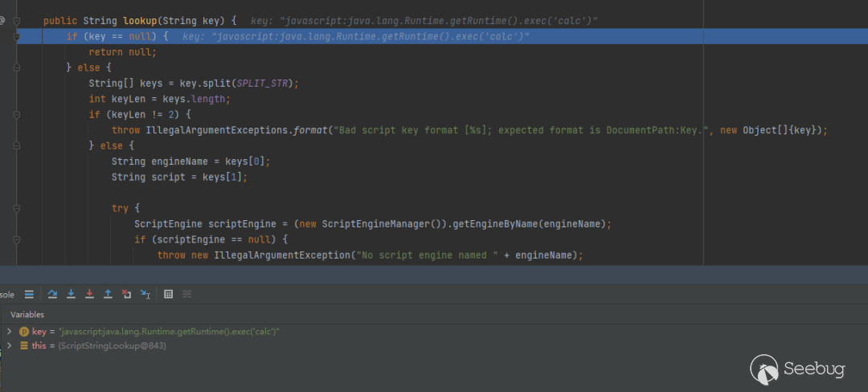
Task: Click the Step Out debugger icon
Action: [108, 295]
